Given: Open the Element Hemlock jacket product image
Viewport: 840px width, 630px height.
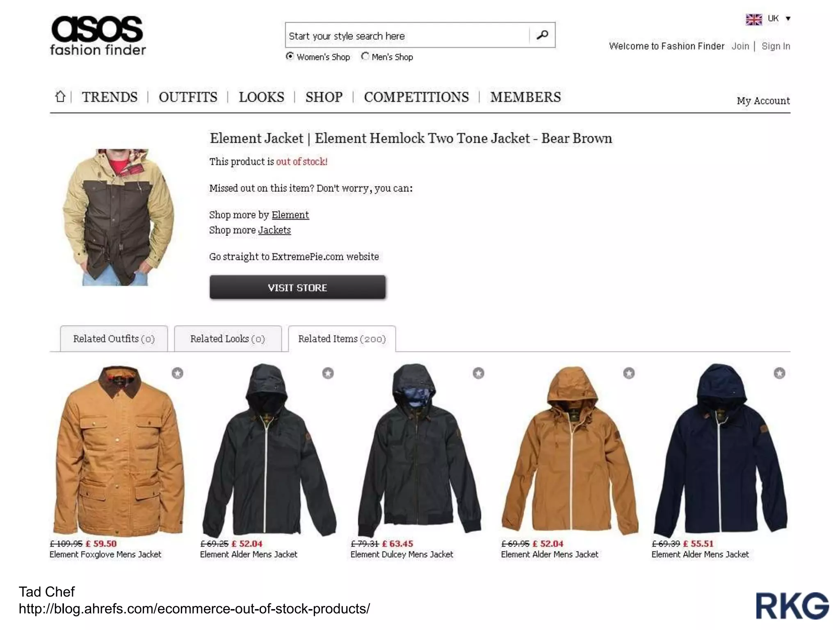Looking at the screenshot, I should click(x=118, y=217).
